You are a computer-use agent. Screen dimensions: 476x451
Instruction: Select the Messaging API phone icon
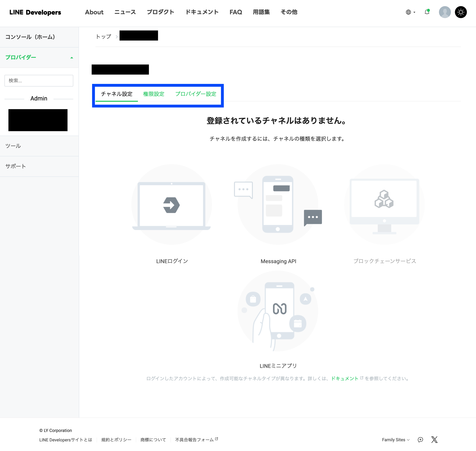click(x=278, y=205)
